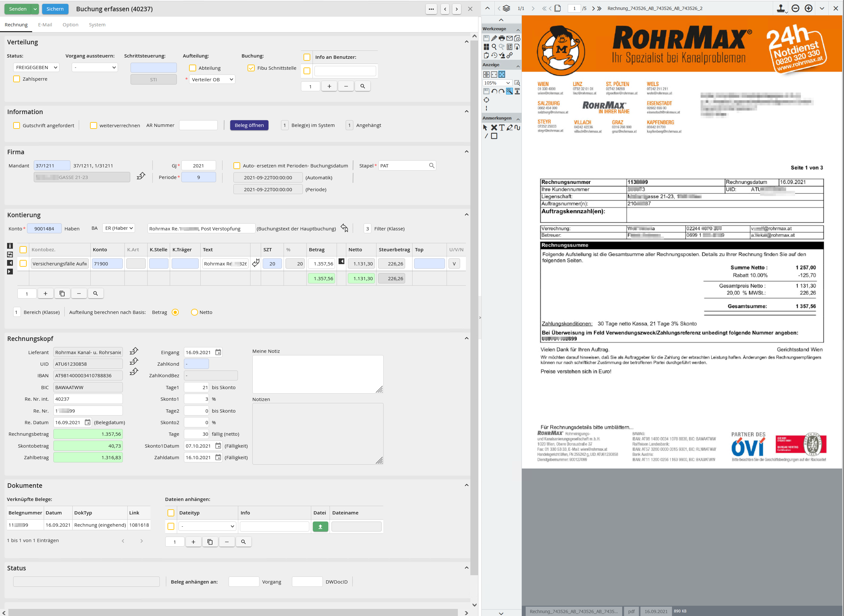Click the pencil edit icon in Werkzeuge
This screenshot has height=616, width=844.
[494, 38]
